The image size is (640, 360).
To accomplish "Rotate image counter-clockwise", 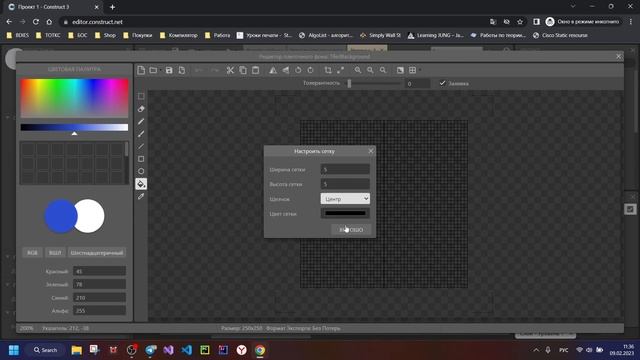I will click(x=298, y=70).
